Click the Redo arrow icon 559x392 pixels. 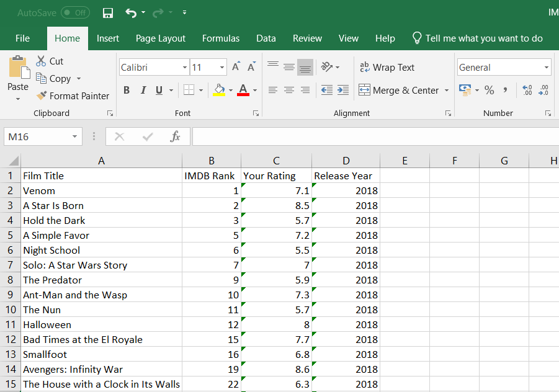point(158,13)
